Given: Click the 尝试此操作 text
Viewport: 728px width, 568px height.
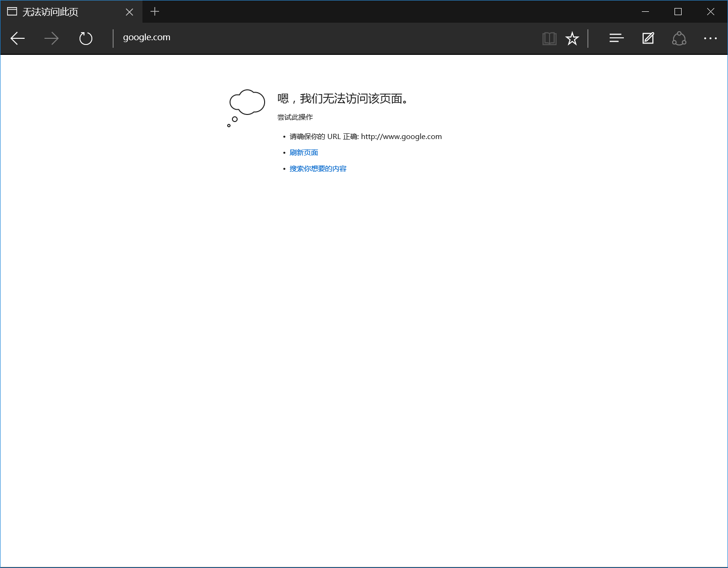Looking at the screenshot, I should [295, 117].
